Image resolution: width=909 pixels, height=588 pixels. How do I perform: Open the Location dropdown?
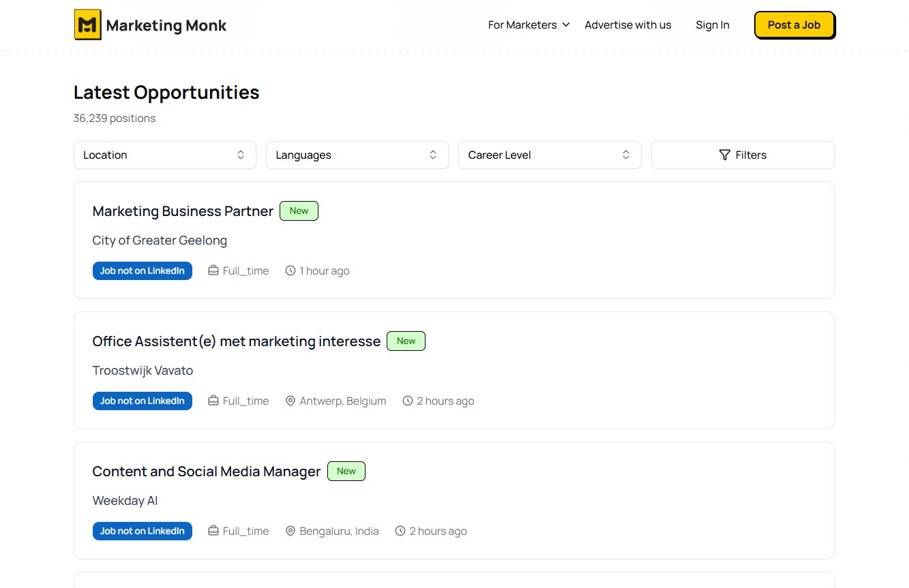click(165, 155)
